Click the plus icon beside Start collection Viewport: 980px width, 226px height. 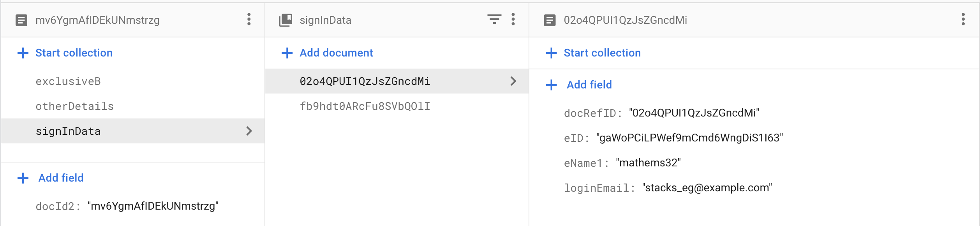(23, 52)
